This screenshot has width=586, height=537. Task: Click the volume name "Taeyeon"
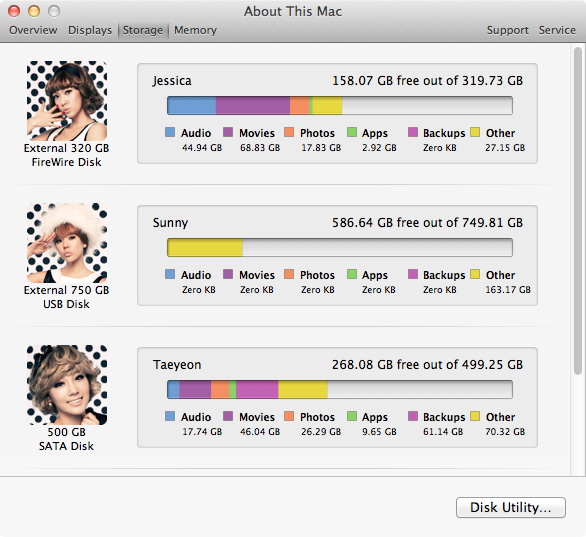pos(177,365)
